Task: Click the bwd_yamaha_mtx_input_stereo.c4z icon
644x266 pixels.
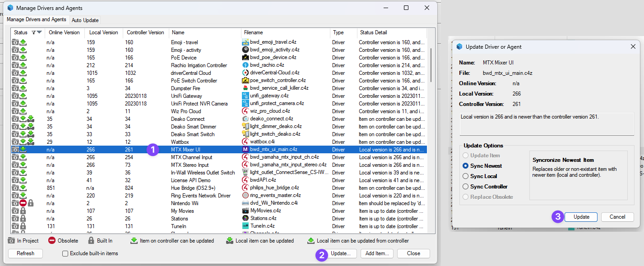Action: 246,165
